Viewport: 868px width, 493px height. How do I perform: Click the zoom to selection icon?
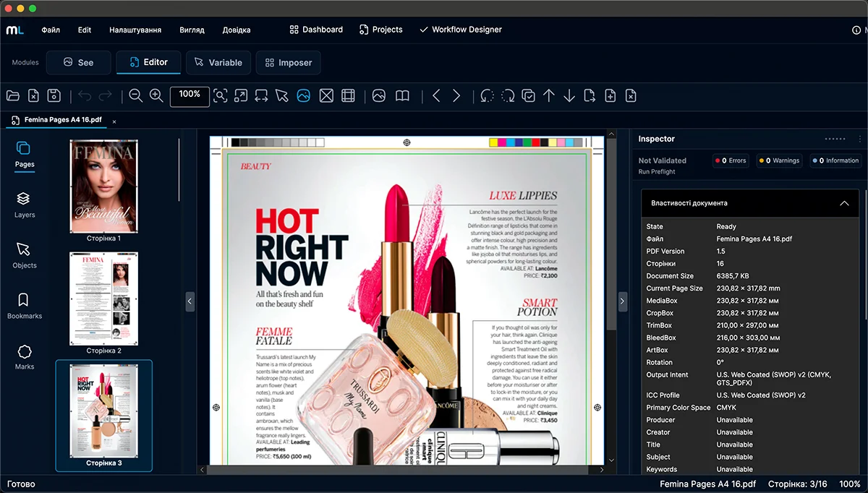[220, 95]
